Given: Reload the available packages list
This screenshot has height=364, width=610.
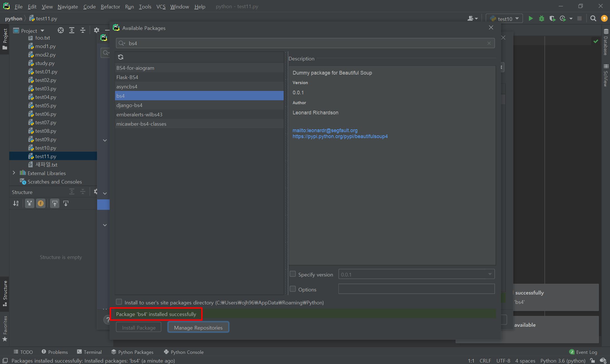Looking at the screenshot, I should (x=121, y=57).
